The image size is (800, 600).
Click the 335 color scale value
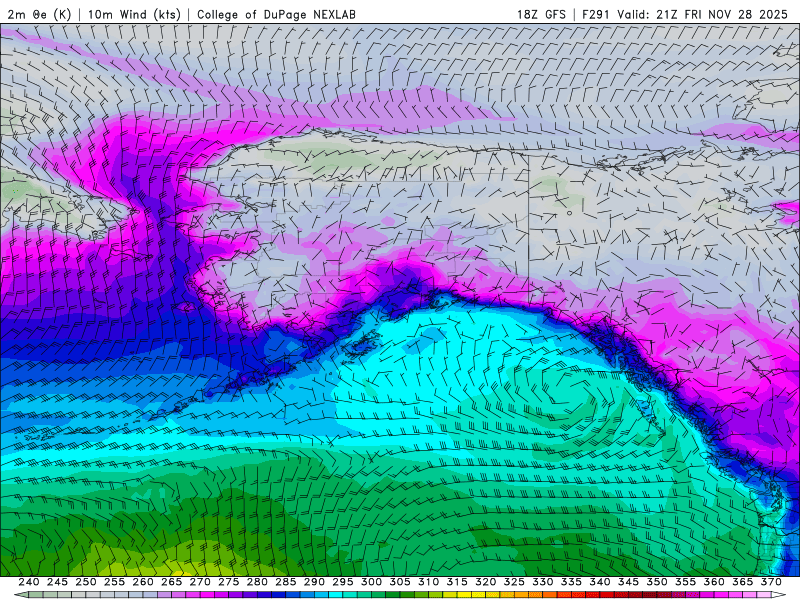(x=571, y=582)
